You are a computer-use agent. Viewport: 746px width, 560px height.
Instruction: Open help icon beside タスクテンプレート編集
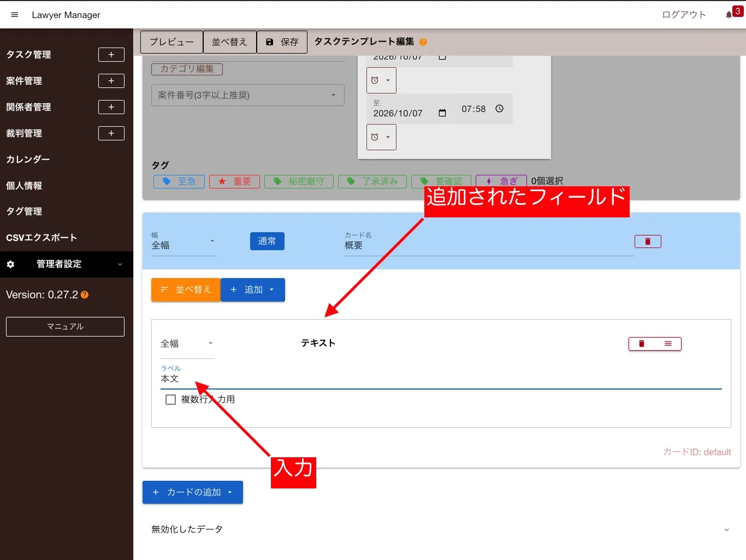pos(423,42)
